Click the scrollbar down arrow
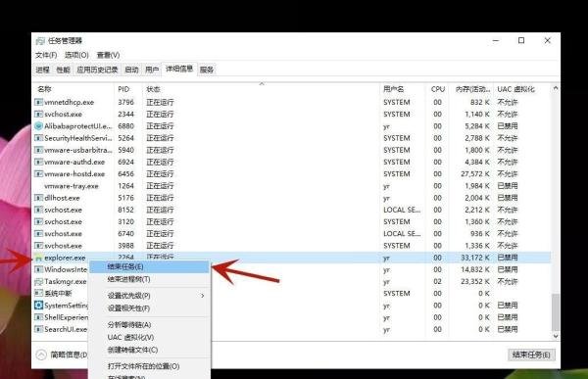The height and width of the screenshot is (379, 588). tap(556, 336)
